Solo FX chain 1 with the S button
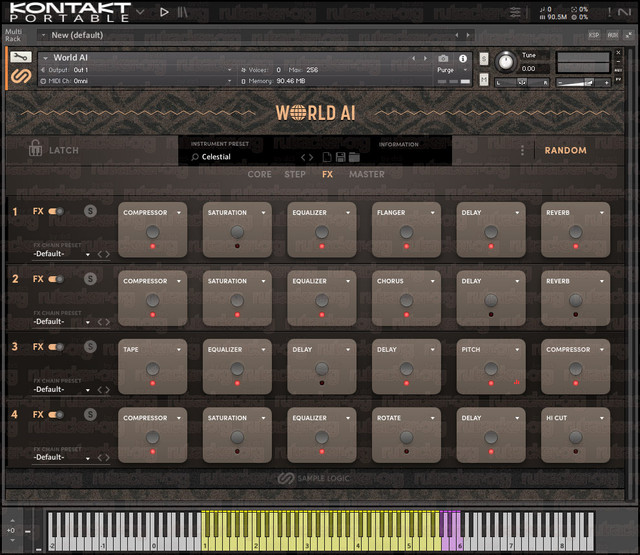640x555 pixels. [90, 211]
